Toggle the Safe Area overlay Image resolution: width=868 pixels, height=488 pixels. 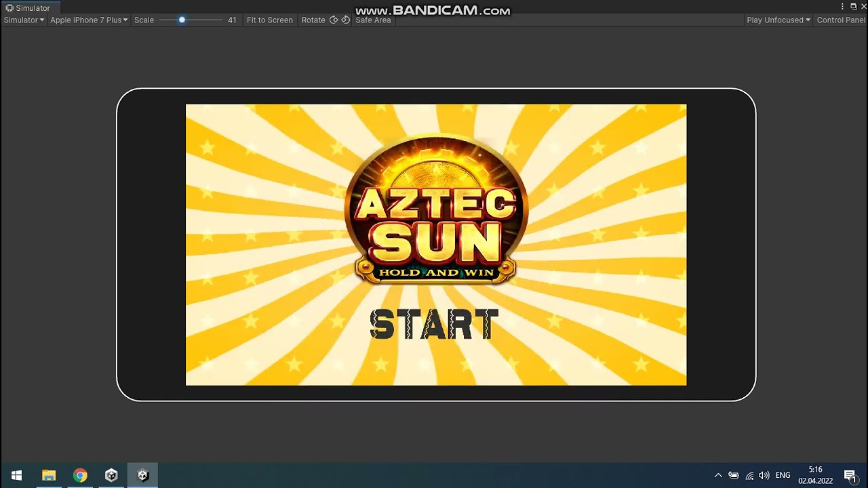click(x=373, y=20)
